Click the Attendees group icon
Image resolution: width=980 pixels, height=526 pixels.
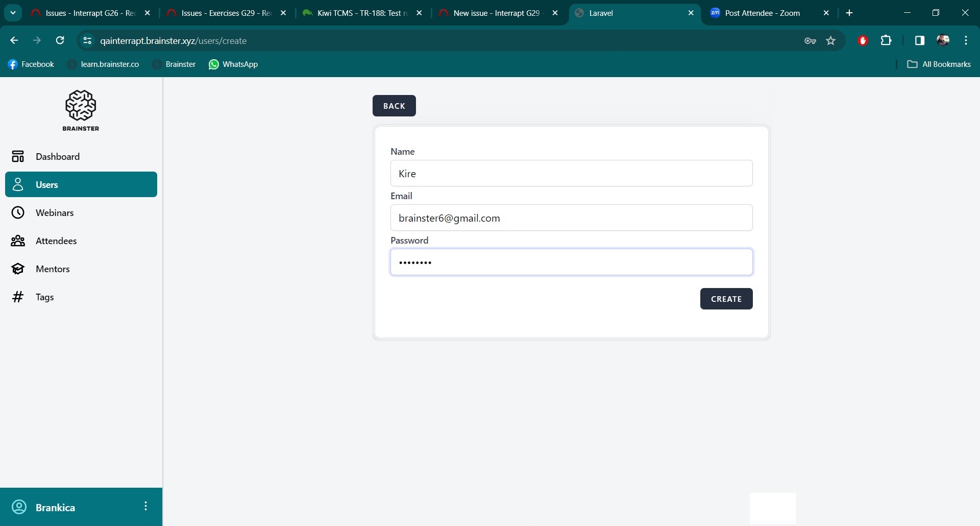click(18, 241)
